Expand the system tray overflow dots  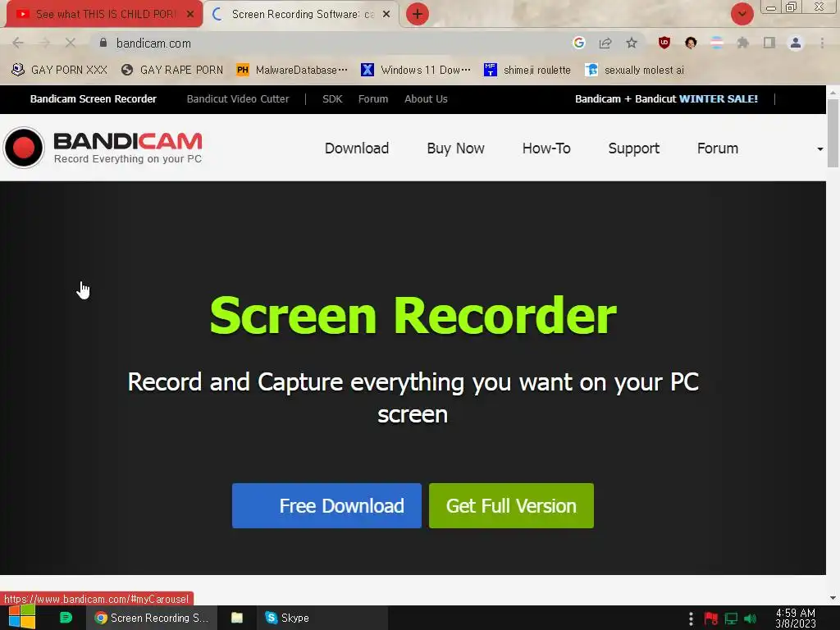691,619
